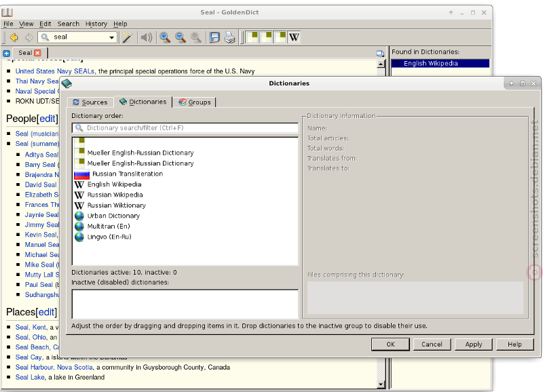Open the David Seal link
This screenshot has height=392, width=543.
pos(41,184)
